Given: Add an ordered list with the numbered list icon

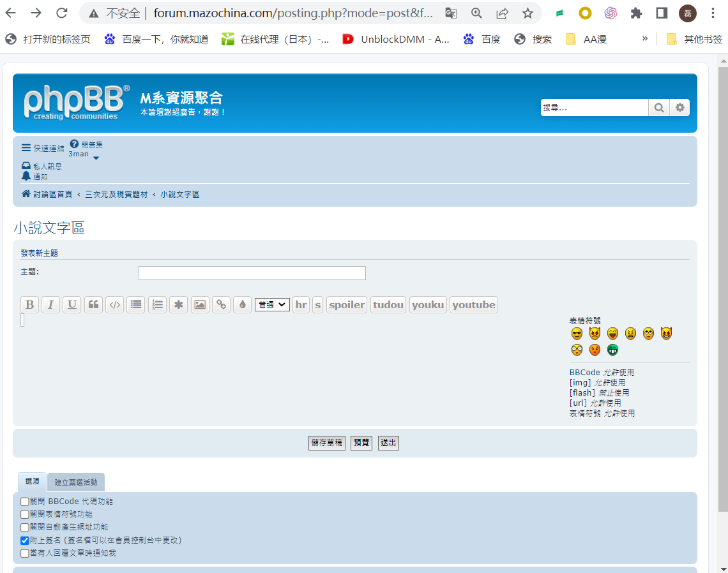Looking at the screenshot, I should (x=157, y=305).
